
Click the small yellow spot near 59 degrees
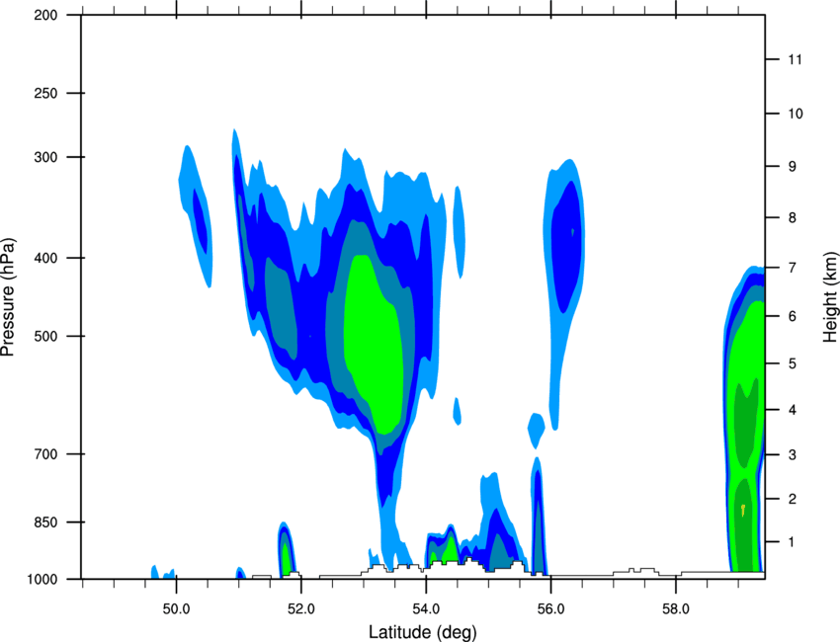pos(743,510)
